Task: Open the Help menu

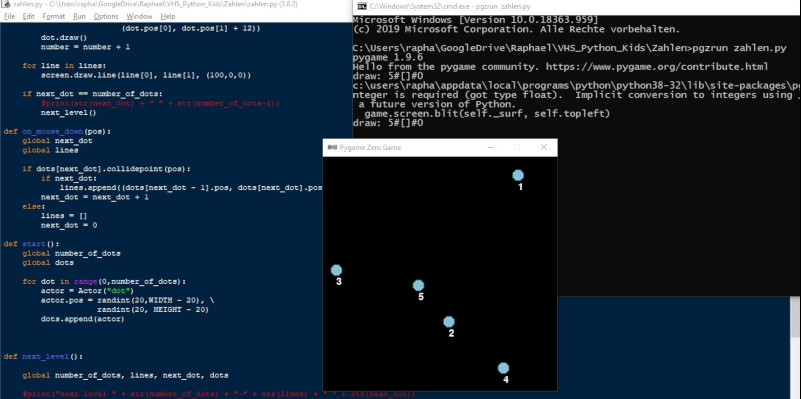Action: [168, 16]
